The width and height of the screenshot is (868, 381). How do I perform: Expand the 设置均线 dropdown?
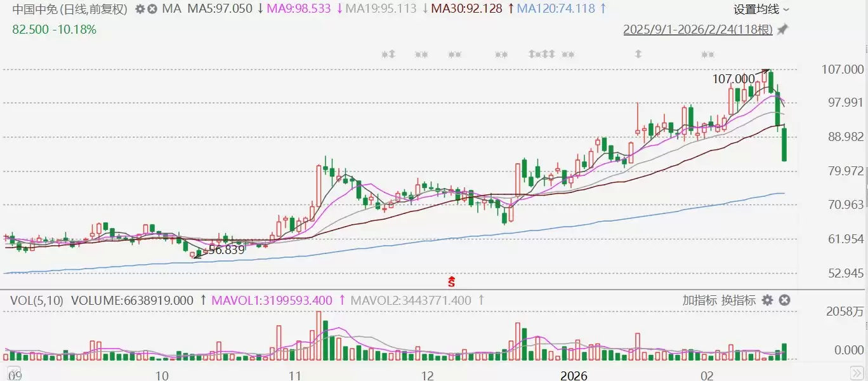pos(761,10)
